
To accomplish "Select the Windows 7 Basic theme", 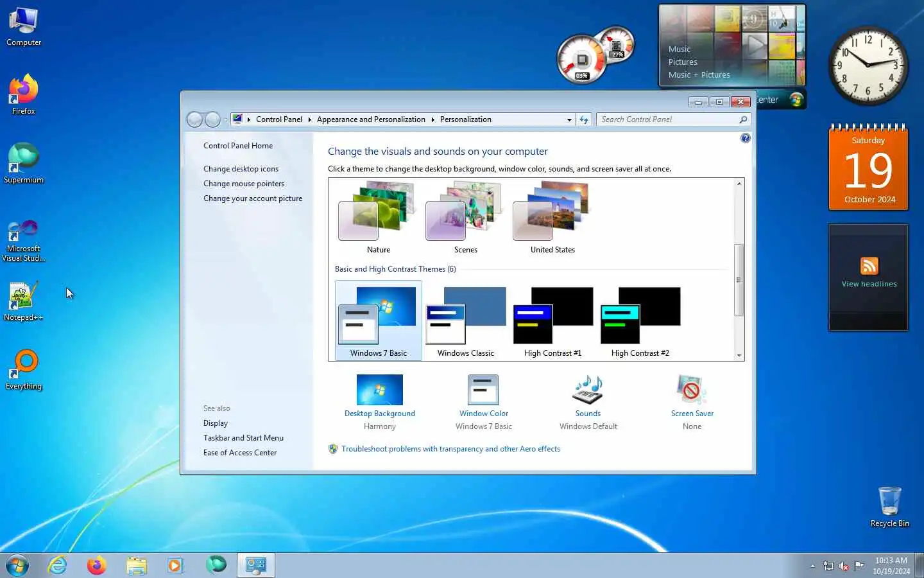I will click(378, 320).
